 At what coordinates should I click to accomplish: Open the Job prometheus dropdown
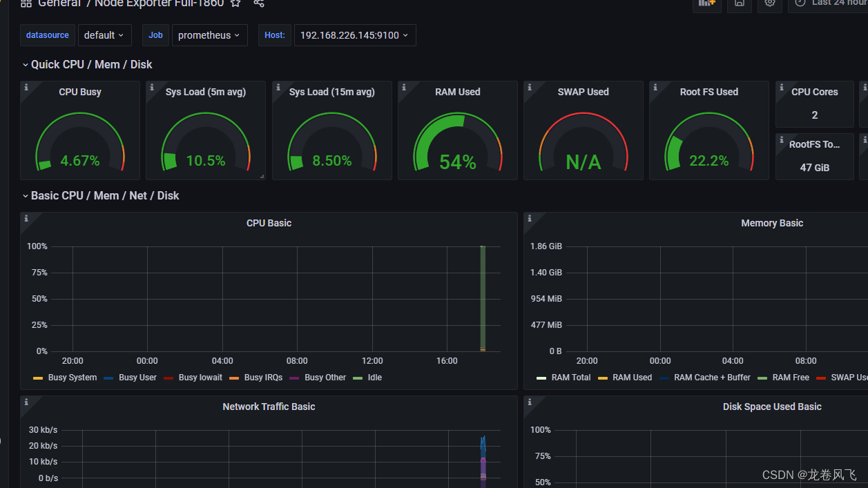[209, 35]
